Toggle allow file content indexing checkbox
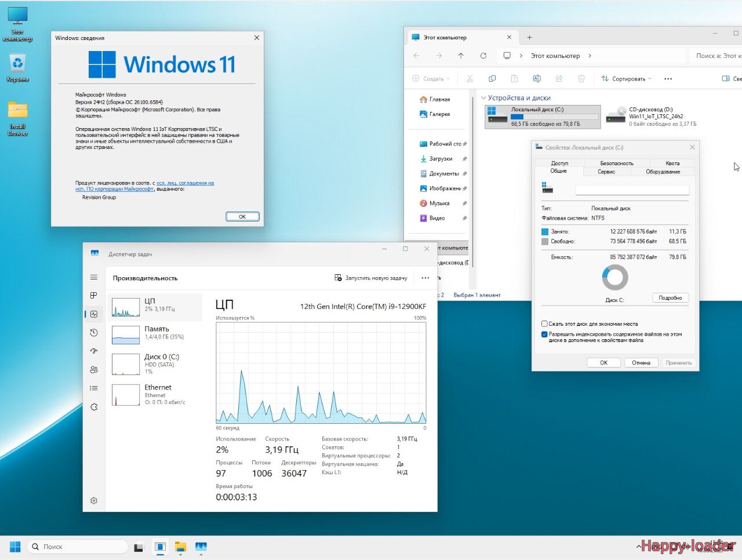The width and height of the screenshot is (742, 560). 544,334
